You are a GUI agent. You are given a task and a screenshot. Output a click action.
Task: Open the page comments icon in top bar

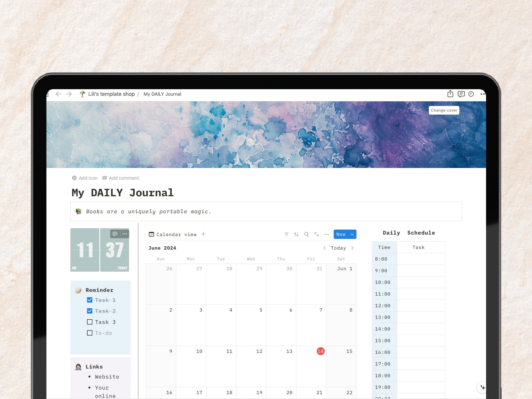point(461,94)
